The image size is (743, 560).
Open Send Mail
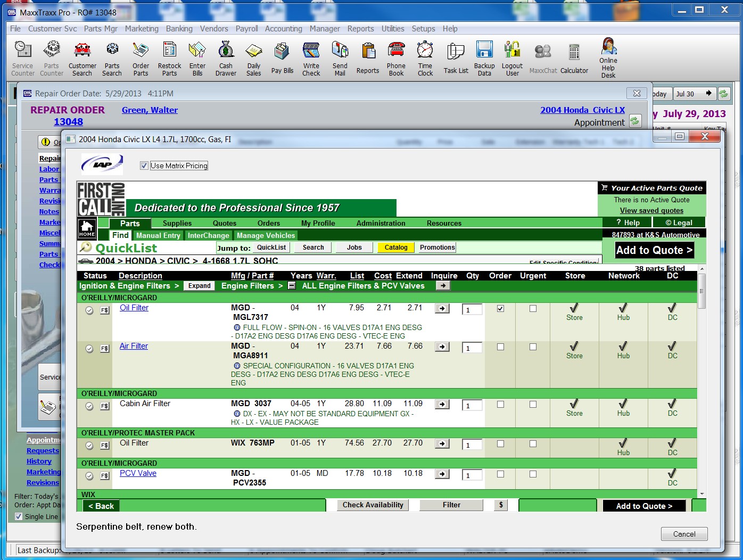point(340,59)
